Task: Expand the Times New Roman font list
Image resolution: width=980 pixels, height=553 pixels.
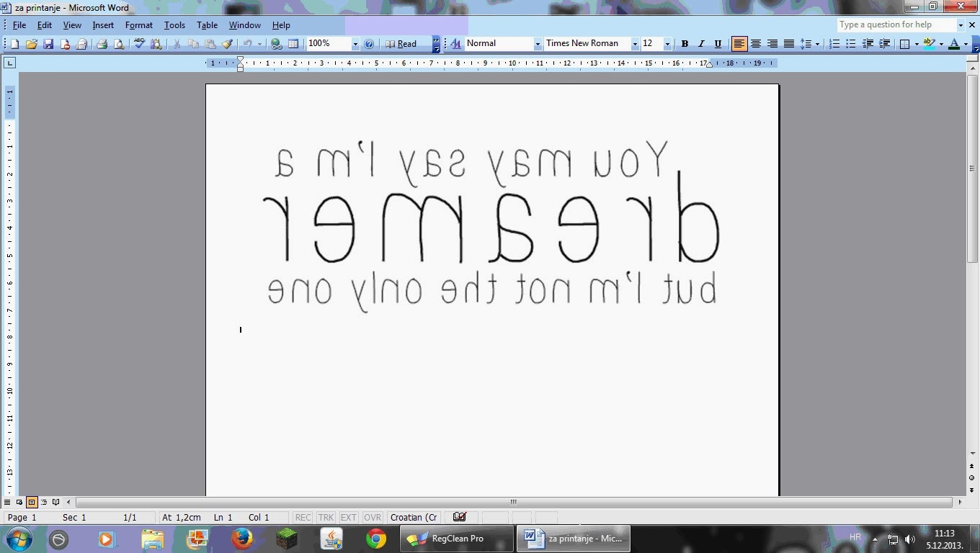Action: [x=635, y=44]
